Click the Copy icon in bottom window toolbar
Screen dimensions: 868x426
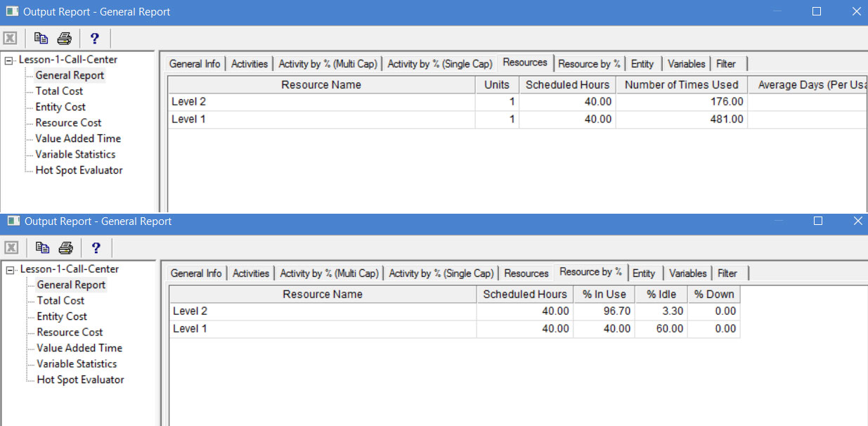pyautogui.click(x=42, y=247)
